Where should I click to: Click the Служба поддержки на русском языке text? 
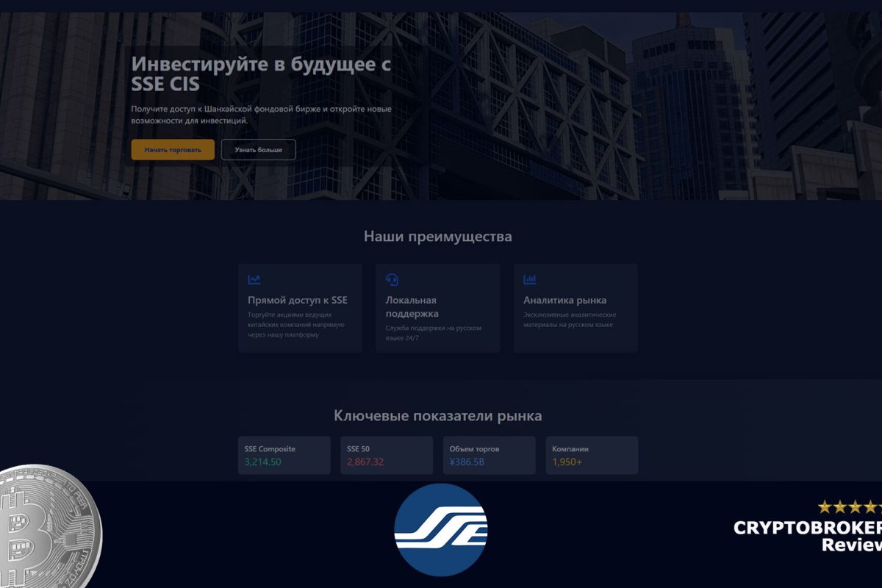[x=434, y=333]
